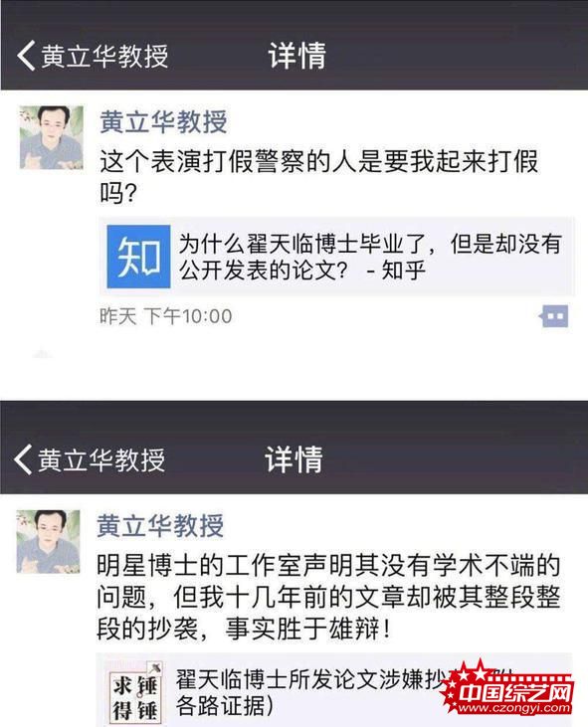
Task: Open the 翟天临博士所发论文涉嫌抄袭 article link
Action: coord(334,692)
